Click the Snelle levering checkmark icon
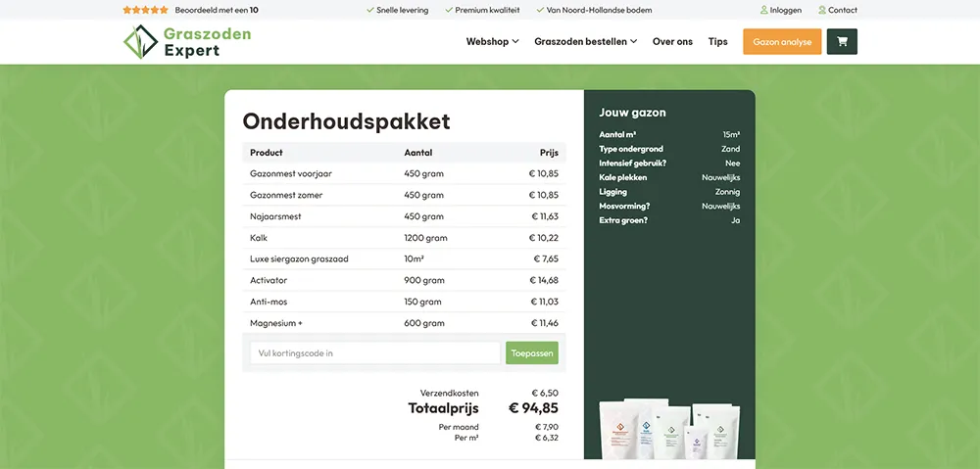The height and width of the screenshot is (469, 980). click(370, 10)
